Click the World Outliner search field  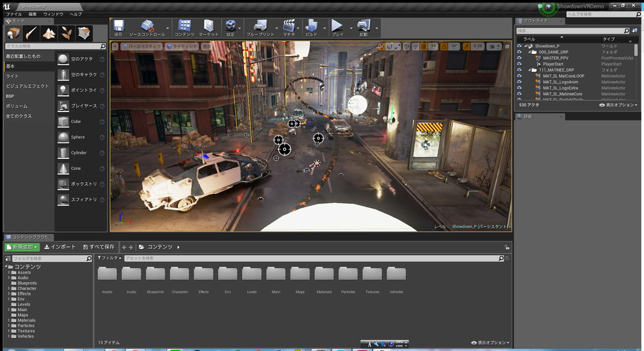[573, 31]
